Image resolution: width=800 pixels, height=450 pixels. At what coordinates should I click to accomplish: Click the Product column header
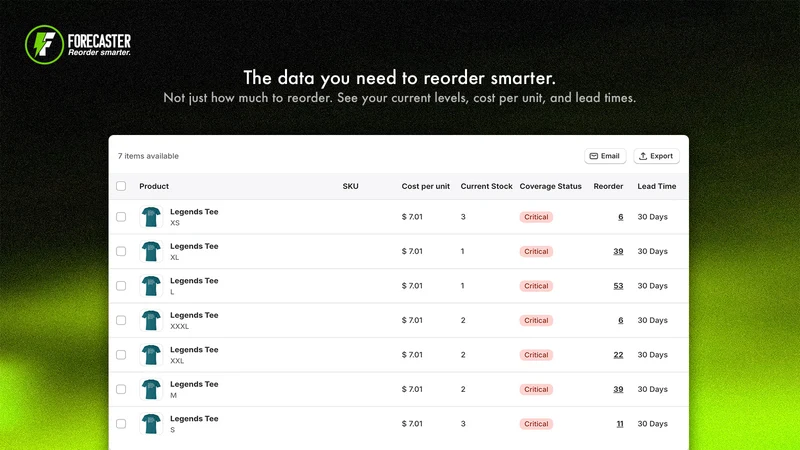[x=154, y=186]
